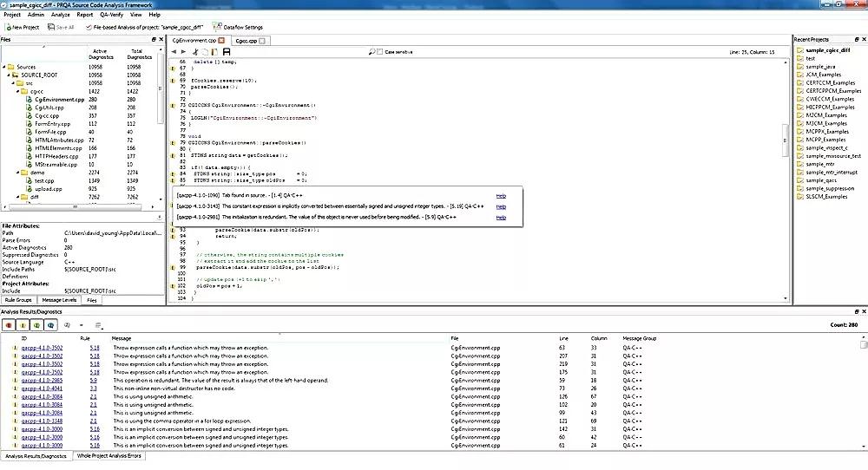Close the Recent Projects panel
868x470 pixels.
click(x=864, y=40)
